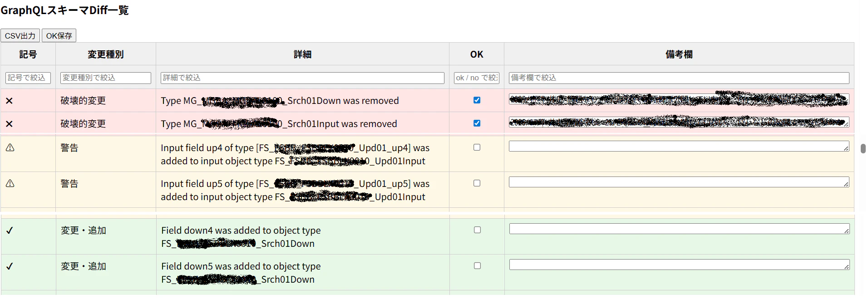
Task: Click the X icon in Srch01Input removed row
Action: pos(9,124)
